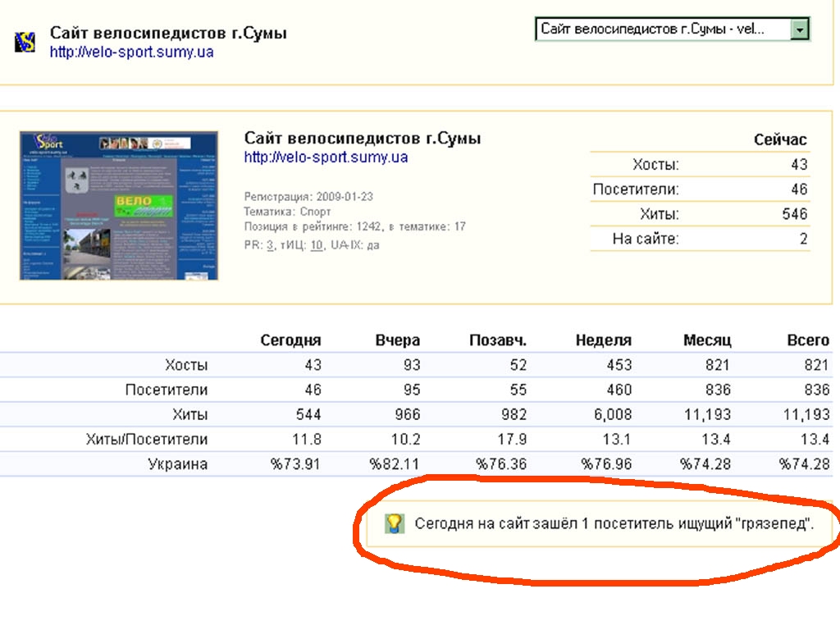Click the site favicon in top header

(x=25, y=42)
